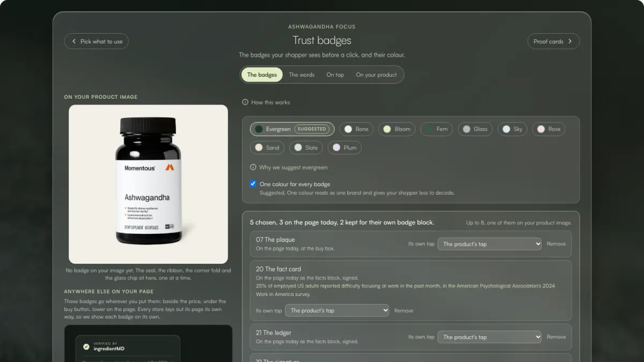Click the info icon beside How this works

245,102
